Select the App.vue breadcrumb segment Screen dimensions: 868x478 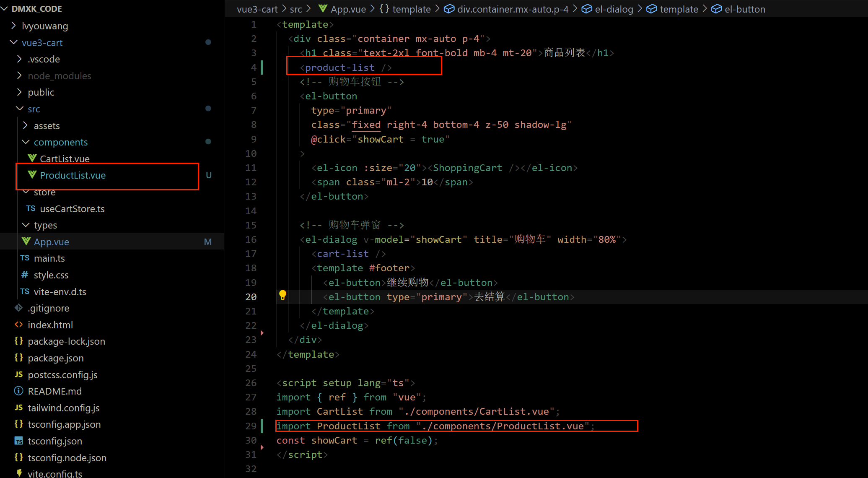tap(348, 9)
